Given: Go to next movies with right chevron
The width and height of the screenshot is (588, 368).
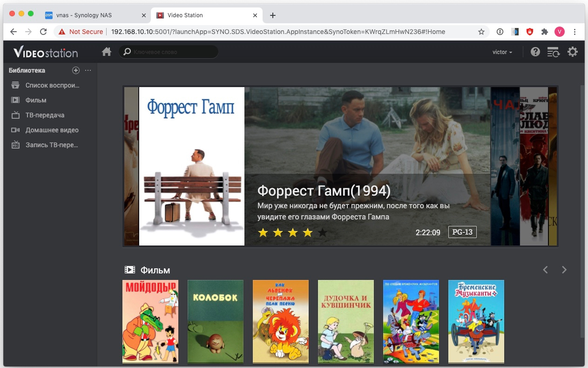Looking at the screenshot, I should click(564, 270).
